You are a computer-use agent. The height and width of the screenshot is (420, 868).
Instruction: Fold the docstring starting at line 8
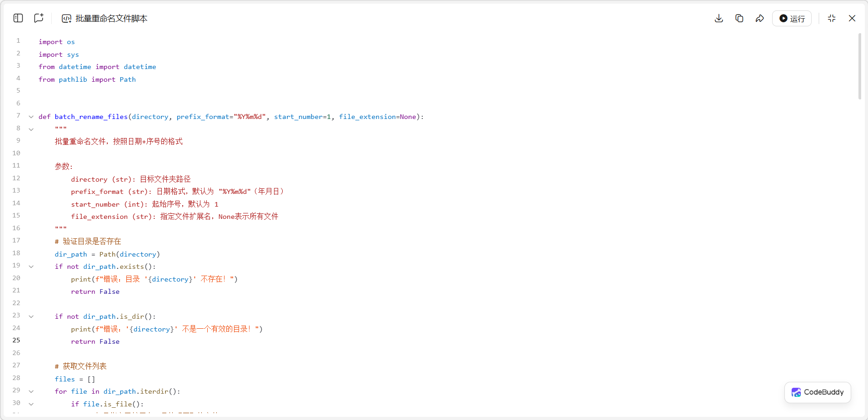[x=31, y=129]
